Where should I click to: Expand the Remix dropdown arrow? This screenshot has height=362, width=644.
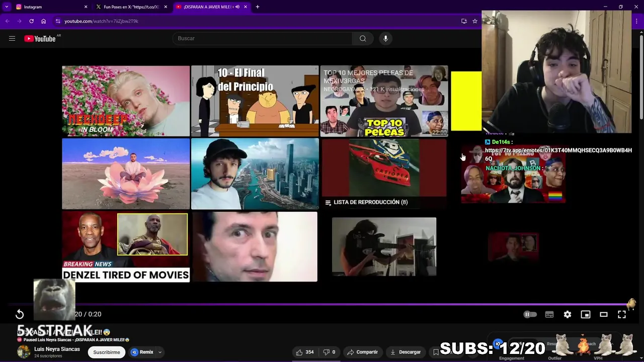[160, 352]
